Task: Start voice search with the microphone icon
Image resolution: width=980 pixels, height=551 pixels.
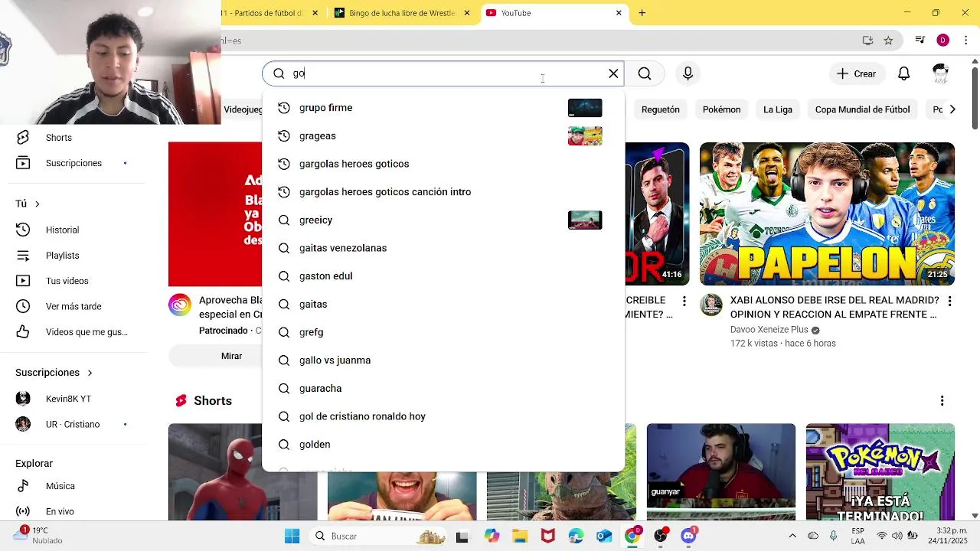Action: pos(688,73)
